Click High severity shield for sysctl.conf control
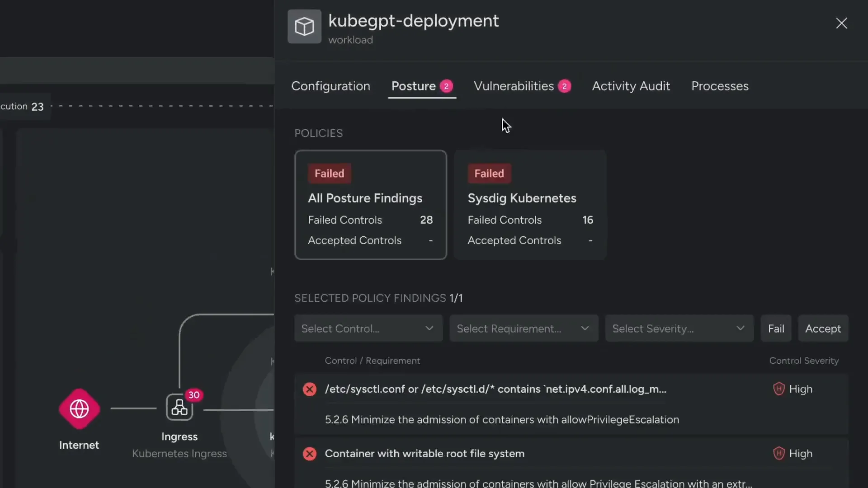The width and height of the screenshot is (868, 488). pos(778,389)
